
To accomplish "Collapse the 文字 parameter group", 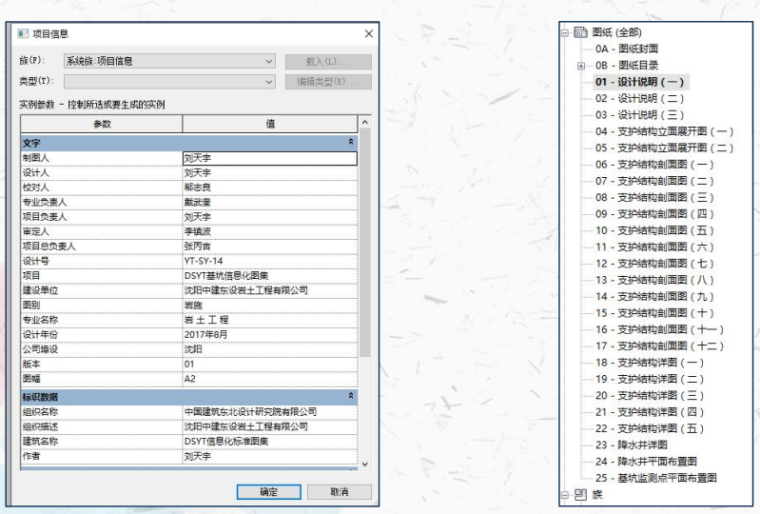I will [x=350, y=143].
